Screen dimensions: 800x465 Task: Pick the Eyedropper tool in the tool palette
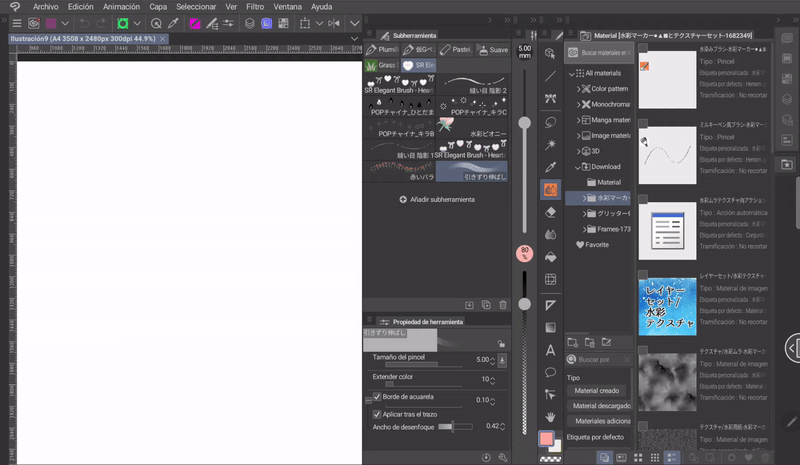[x=550, y=167]
